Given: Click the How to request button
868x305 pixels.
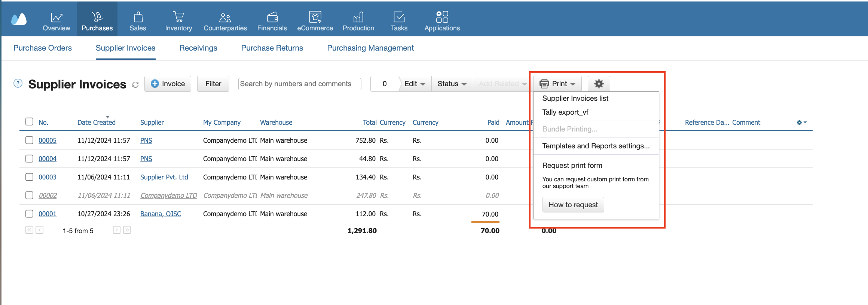Looking at the screenshot, I should tap(573, 205).
